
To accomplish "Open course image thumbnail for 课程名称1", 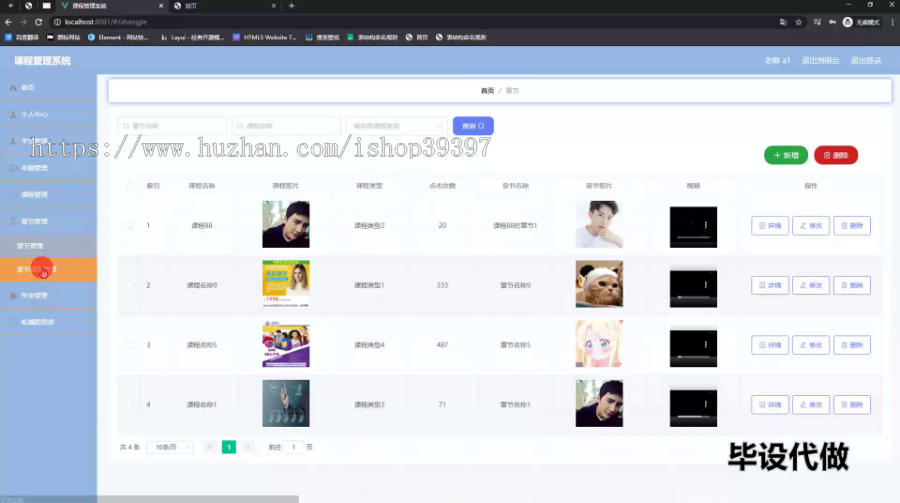I will pos(286,403).
